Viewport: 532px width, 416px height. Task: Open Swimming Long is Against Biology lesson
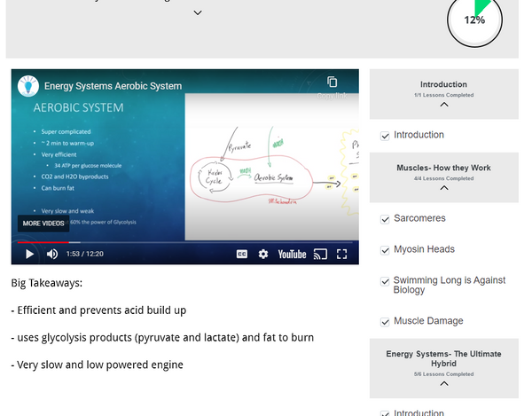pyautogui.click(x=449, y=285)
